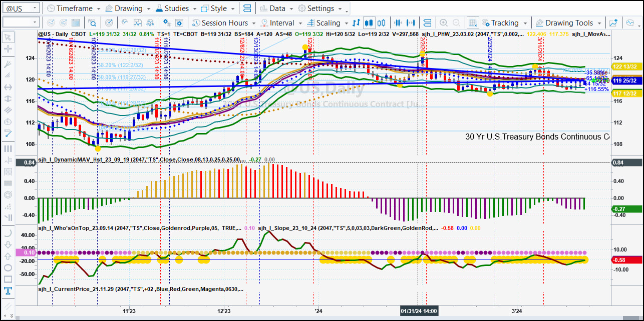Select the vertical bars drawing tool
The height and width of the screenshot is (321, 644).
(8, 148)
